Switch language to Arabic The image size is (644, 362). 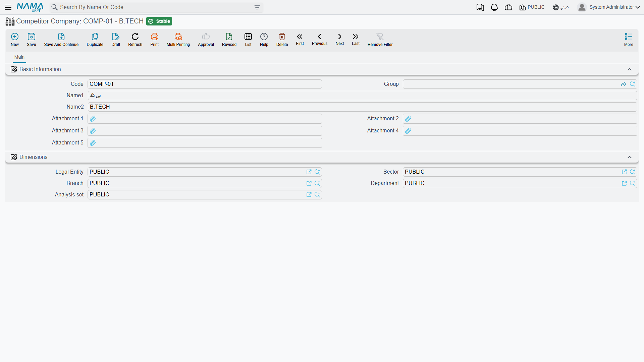coord(561,7)
